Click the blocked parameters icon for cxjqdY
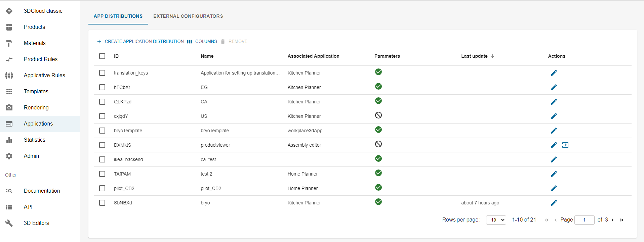Screen dimensions: 644x242 tap(378, 115)
